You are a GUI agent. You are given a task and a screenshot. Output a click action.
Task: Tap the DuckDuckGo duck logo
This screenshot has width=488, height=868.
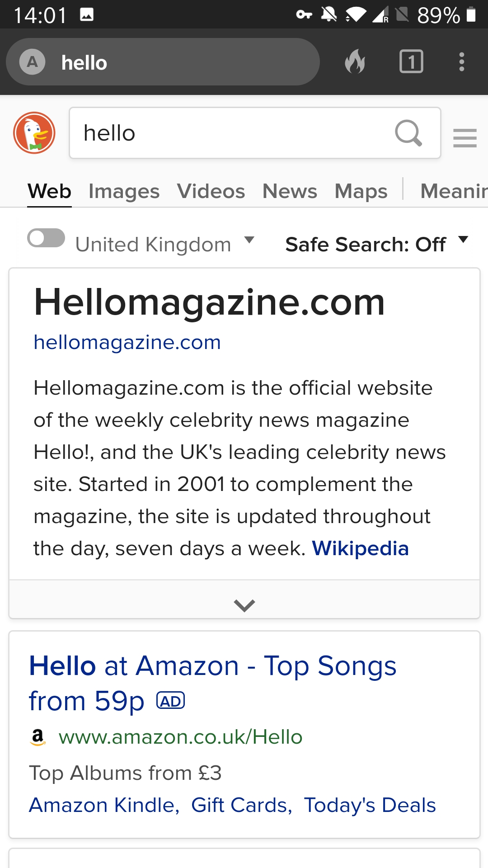point(34,133)
